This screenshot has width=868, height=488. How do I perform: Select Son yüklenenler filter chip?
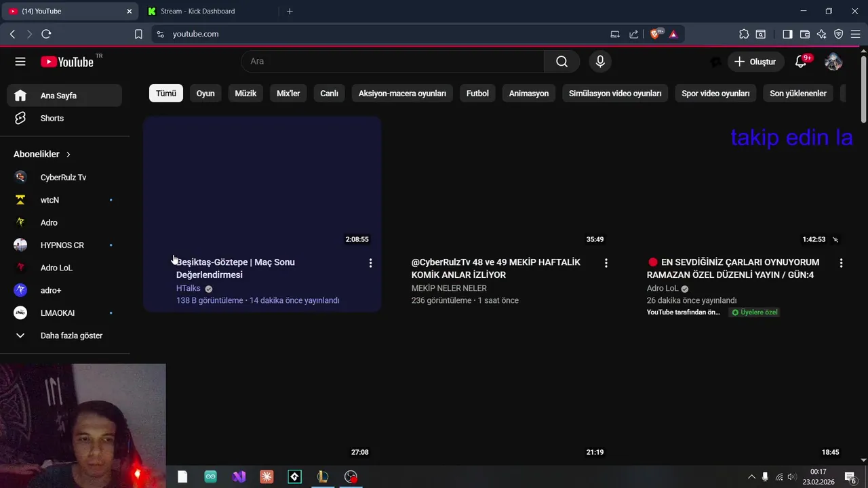(798, 94)
